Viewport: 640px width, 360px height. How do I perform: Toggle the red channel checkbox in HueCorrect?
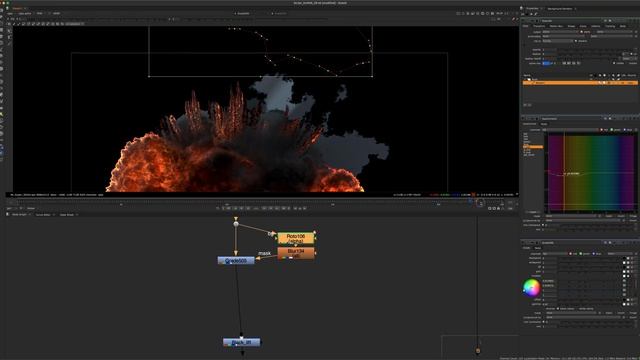[x=601, y=130]
